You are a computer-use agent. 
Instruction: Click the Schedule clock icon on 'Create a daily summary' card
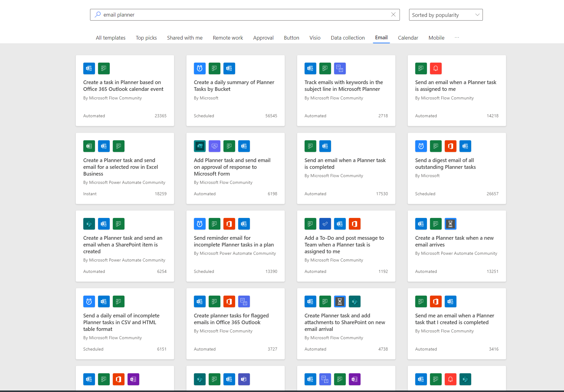click(200, 68)
